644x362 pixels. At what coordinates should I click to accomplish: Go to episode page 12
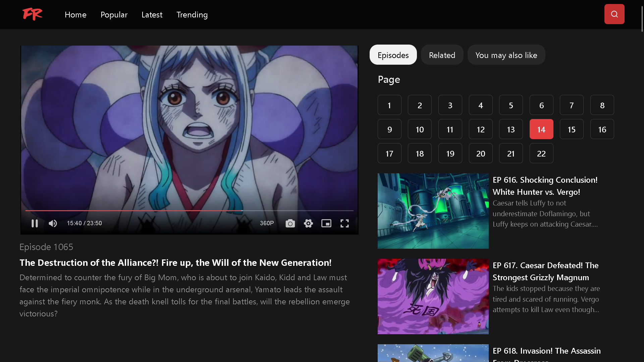pos(481,129)
